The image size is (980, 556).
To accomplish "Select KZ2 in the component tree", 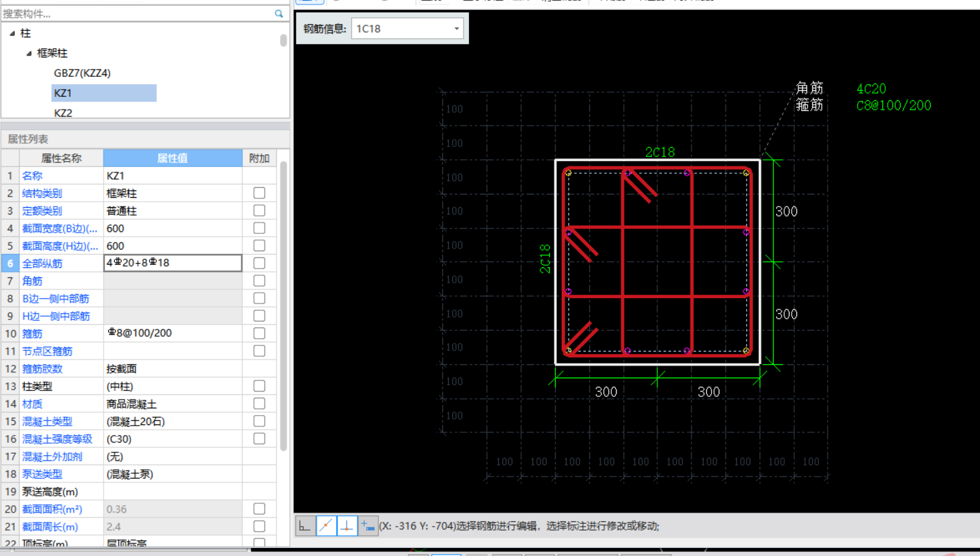I will click(x=63, y=113).
